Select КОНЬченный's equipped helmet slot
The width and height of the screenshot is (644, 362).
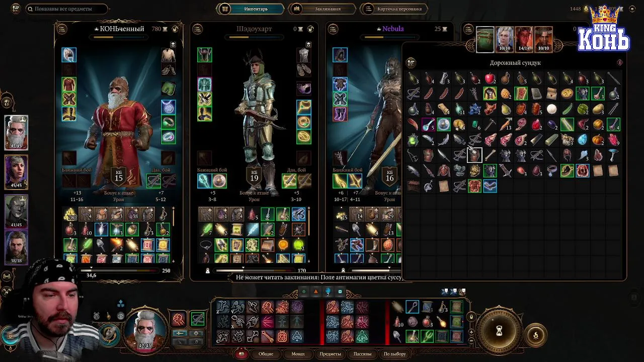tap(69, 55)
